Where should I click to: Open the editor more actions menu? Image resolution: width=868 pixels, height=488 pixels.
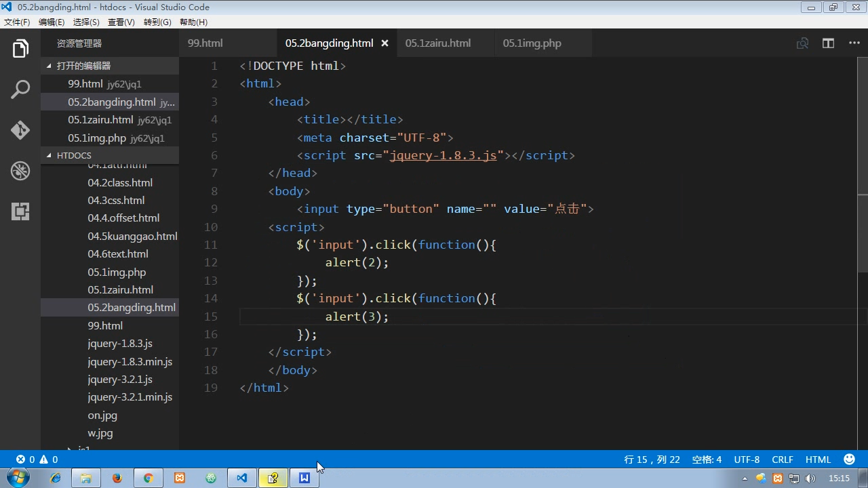tap(854, 43)
